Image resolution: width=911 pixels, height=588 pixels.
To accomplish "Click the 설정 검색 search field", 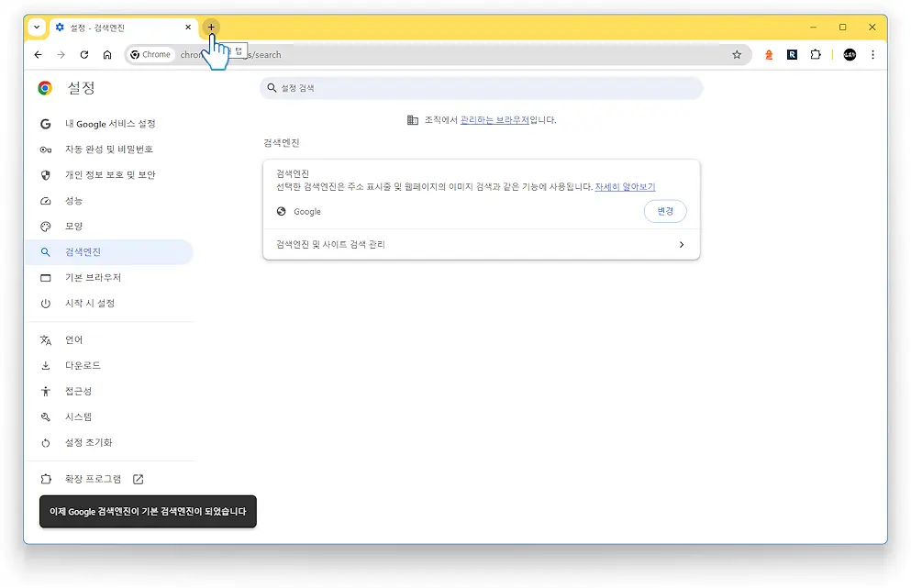I will [x=482, y=87].
